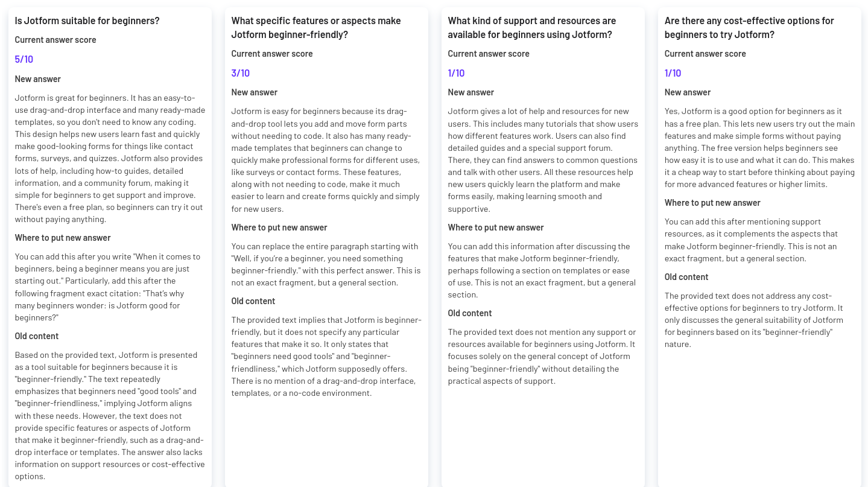Click the 1/10 score under the cost-effective options question
This screenshot has height=487, width=868.
[673, 73]
